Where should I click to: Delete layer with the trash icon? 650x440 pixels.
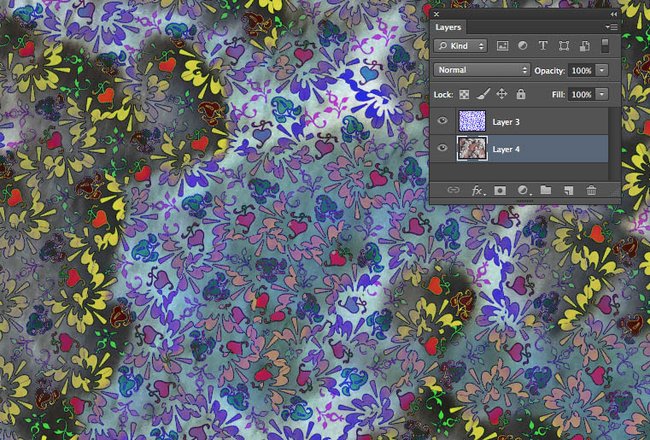point(591,189)
